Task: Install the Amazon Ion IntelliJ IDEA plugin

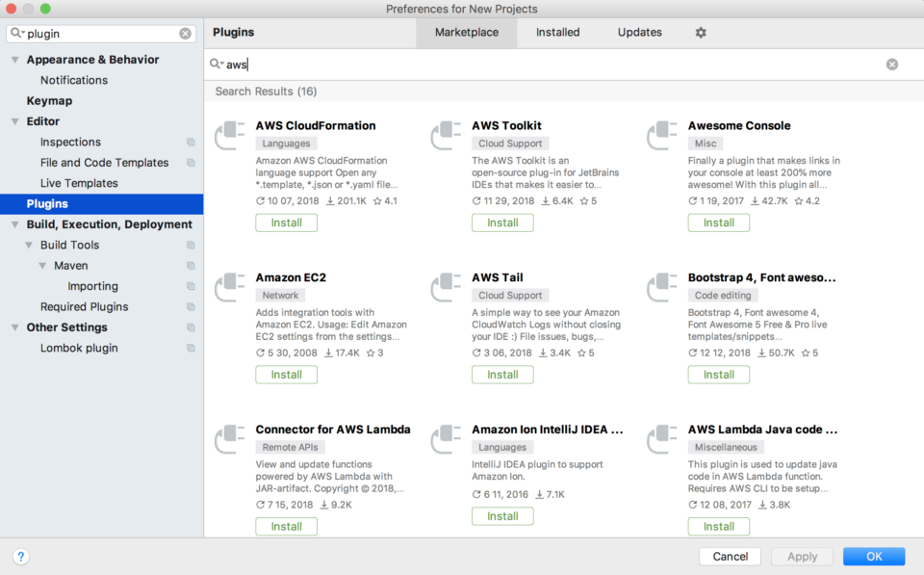Action: pos(502,516)
